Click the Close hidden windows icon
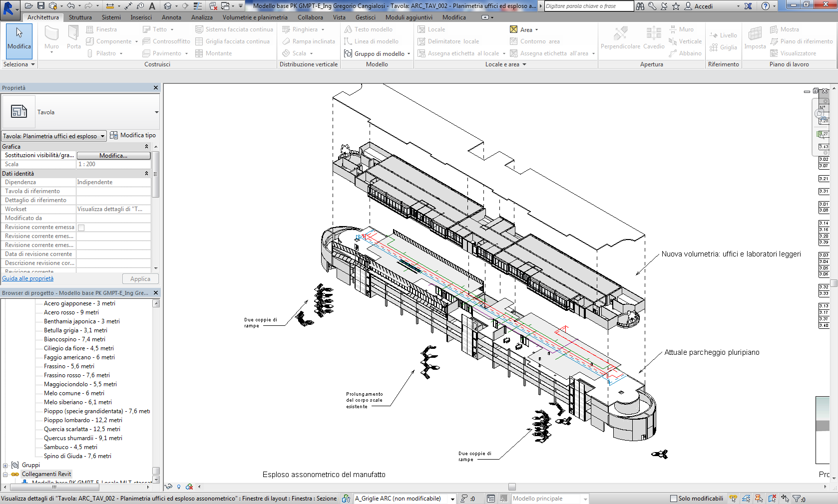 (213, 6)
